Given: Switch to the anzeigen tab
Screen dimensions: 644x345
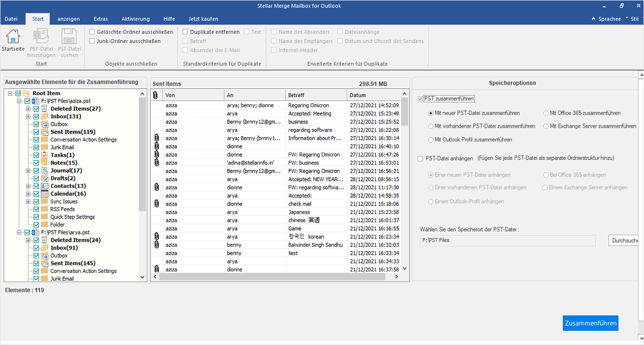Looking at the screenshot, I should pos(68,19).
